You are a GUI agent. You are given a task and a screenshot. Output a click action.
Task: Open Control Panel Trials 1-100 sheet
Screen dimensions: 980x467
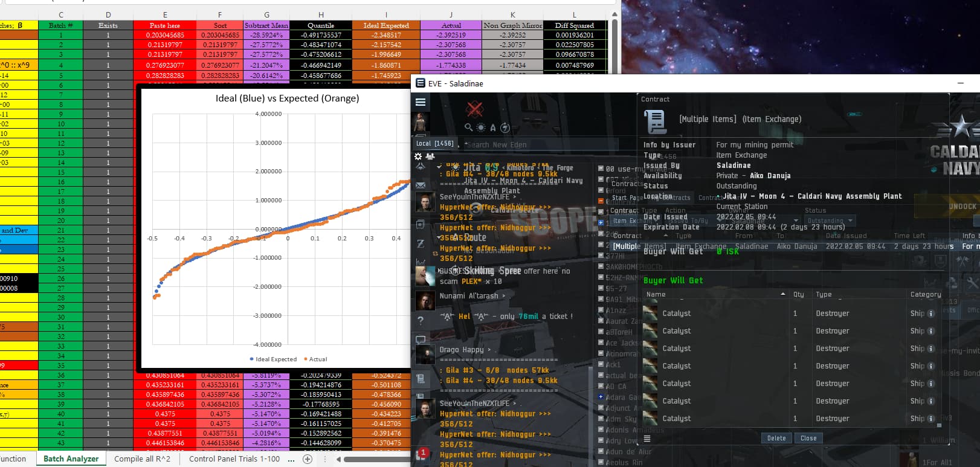(234, 459)
